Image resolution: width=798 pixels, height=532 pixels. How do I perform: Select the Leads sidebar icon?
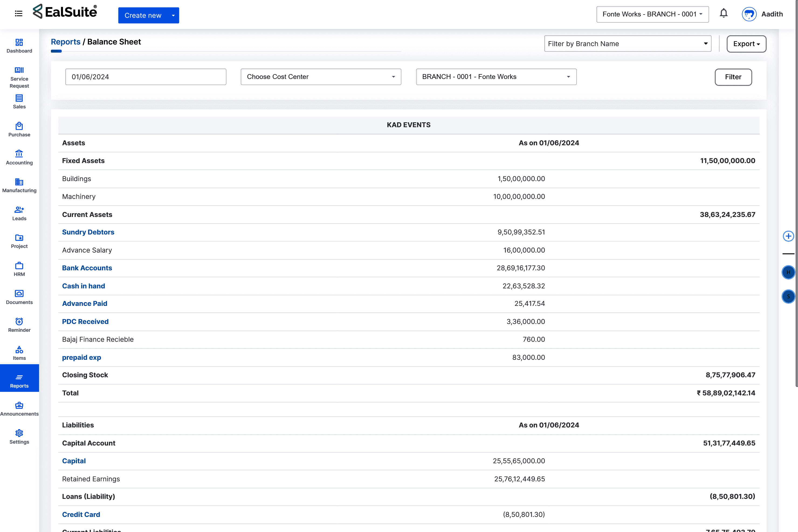coord(19,213)
